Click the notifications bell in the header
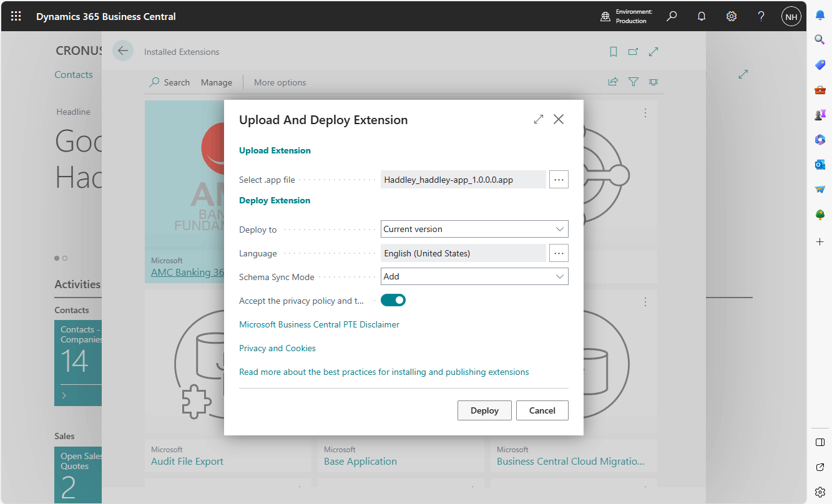The width and height of the screenshot is (832, 504). 702,16
